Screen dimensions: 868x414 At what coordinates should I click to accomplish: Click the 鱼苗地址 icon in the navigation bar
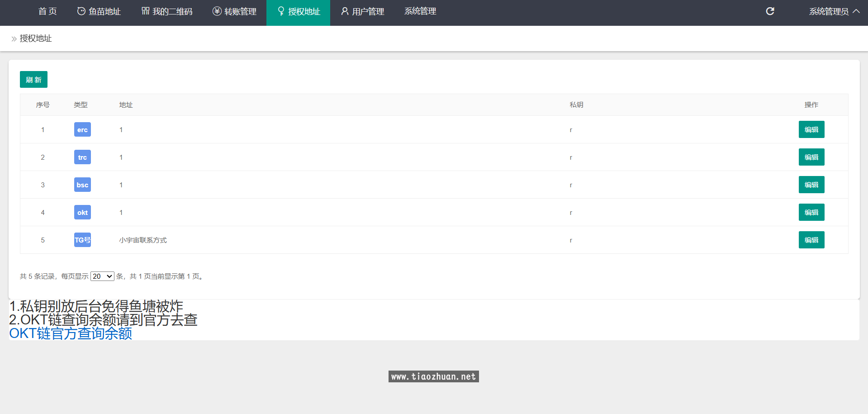pos(81,11)
